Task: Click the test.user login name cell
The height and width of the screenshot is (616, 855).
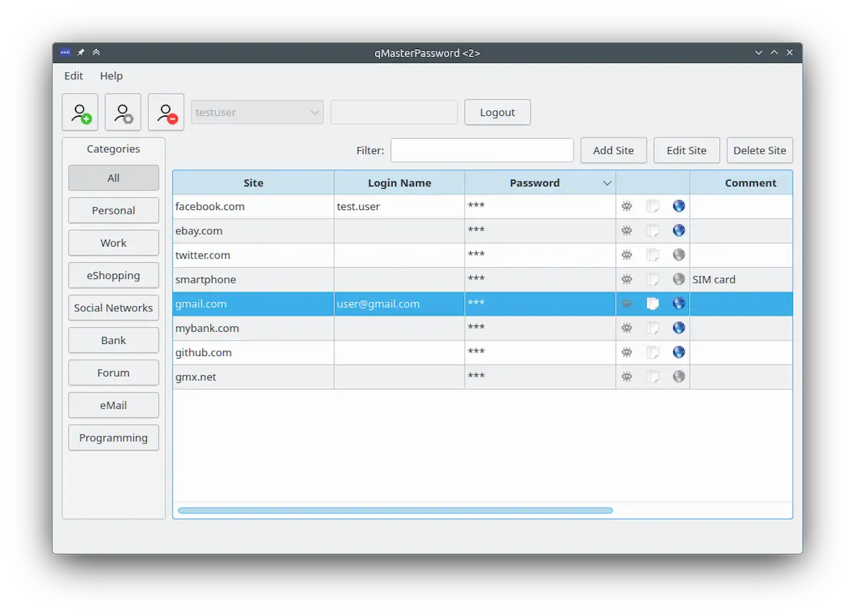Action: [x=399, y=207]
